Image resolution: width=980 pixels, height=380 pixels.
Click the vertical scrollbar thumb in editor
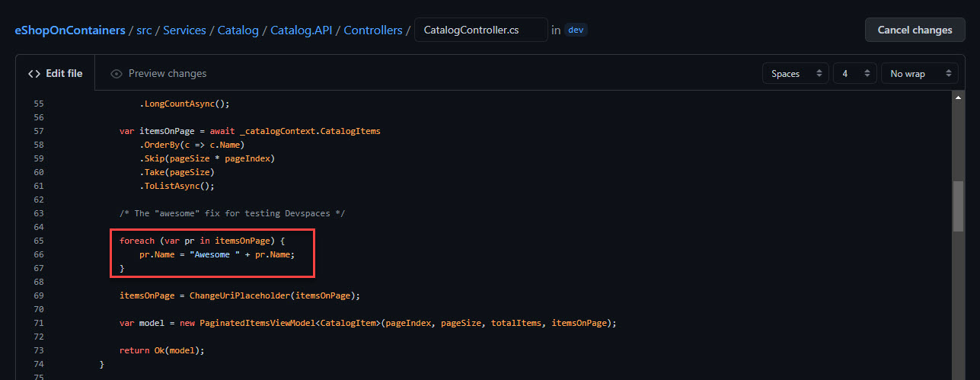coord(958,206)
